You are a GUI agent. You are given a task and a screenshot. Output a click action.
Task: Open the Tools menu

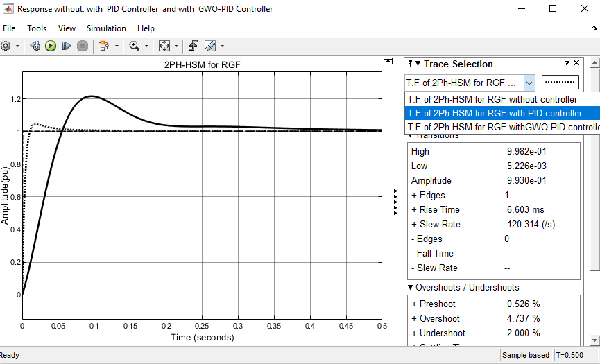tap(37, 28)
